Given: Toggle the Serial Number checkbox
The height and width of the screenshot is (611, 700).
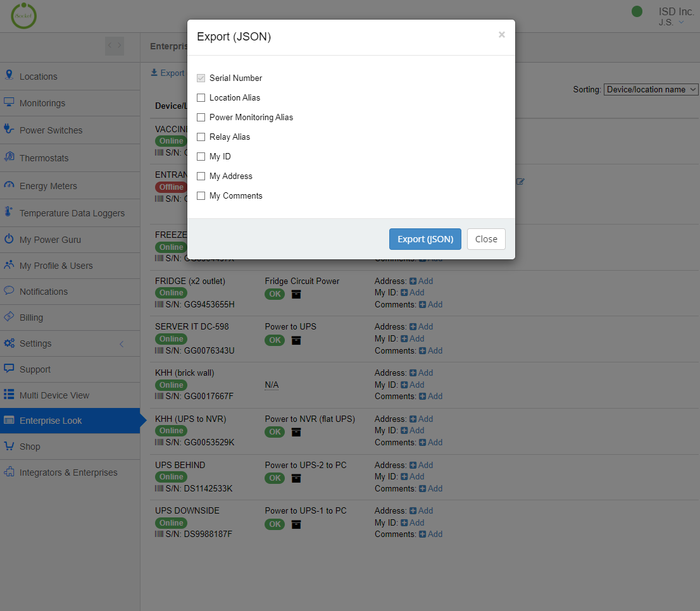Looking at the screenshot, I should pos(201,78).
